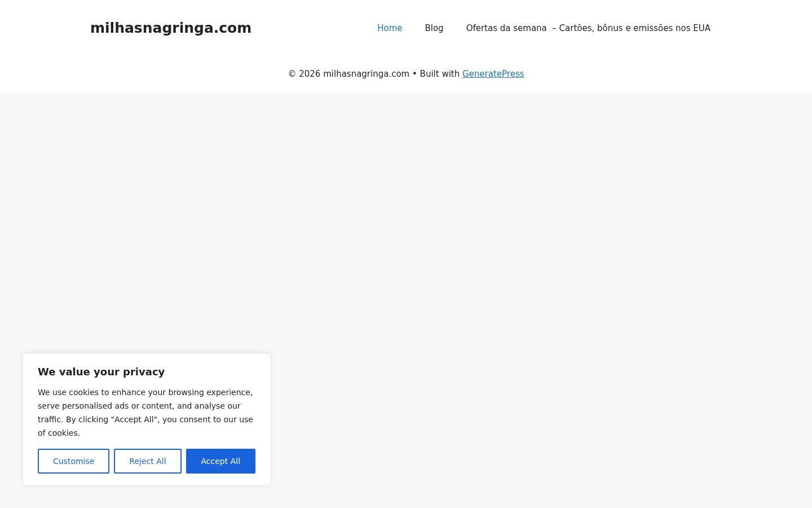Open the milhasnagringa.com site title link
The height and width of the screenshot is (508, 812).
click(171, 28)
